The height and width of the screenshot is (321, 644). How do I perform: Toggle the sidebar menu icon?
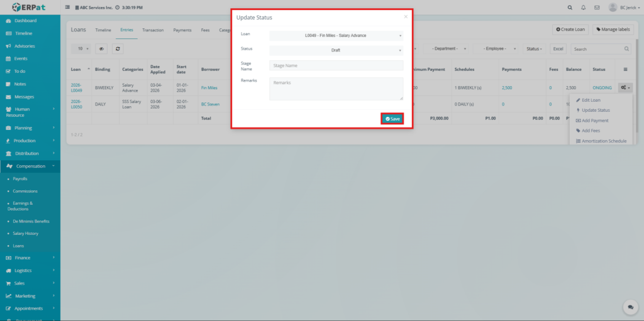click(x=67, y=8)
